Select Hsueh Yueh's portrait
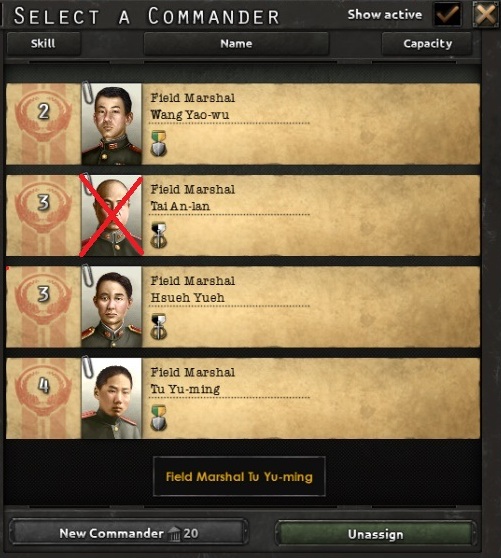 (112, 307)
